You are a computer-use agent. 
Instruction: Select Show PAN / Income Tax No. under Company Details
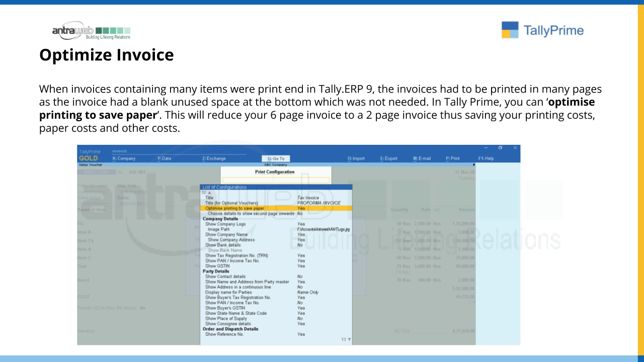coord(276,261)
